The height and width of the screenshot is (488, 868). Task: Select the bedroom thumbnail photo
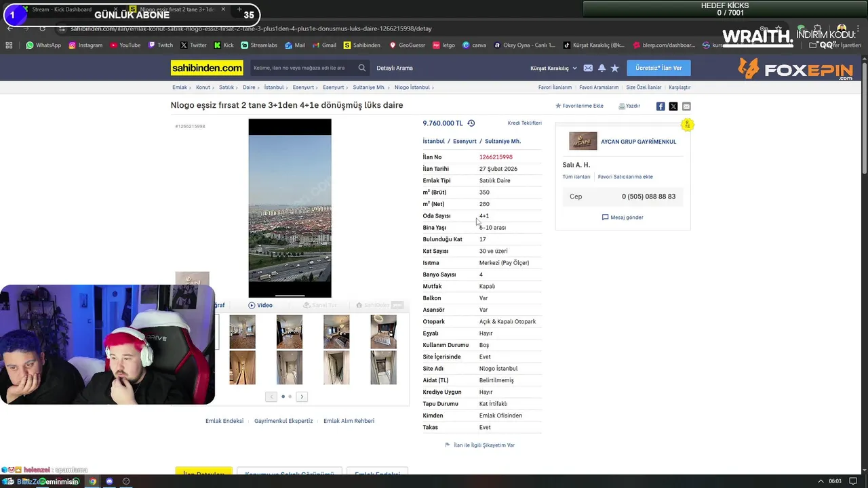point(383,331)
